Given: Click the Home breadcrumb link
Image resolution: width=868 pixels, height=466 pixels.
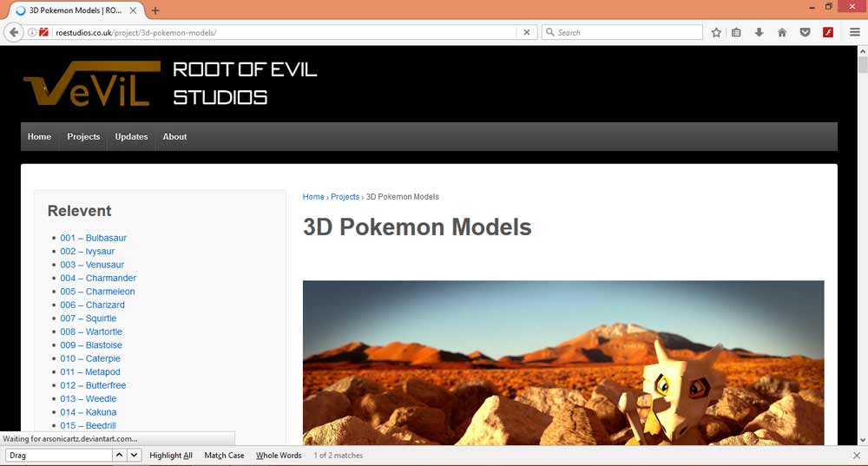Looking at the screenshot, I should click(313, 197).
